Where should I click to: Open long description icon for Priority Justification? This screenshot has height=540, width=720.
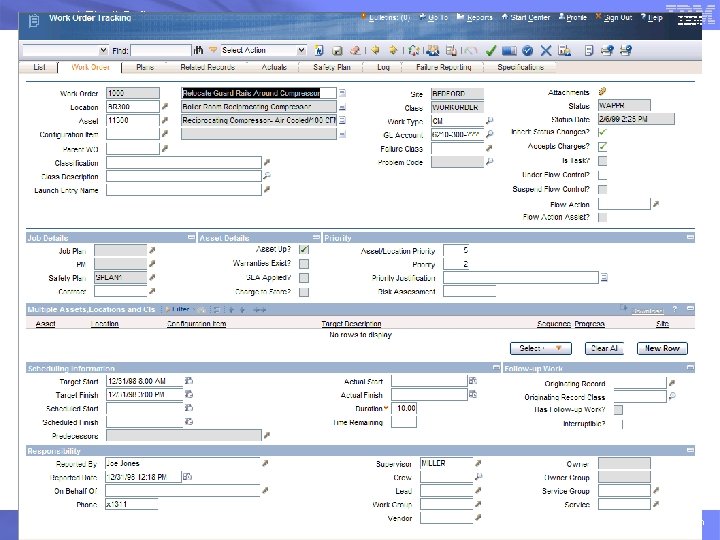[x=604, y=277]
